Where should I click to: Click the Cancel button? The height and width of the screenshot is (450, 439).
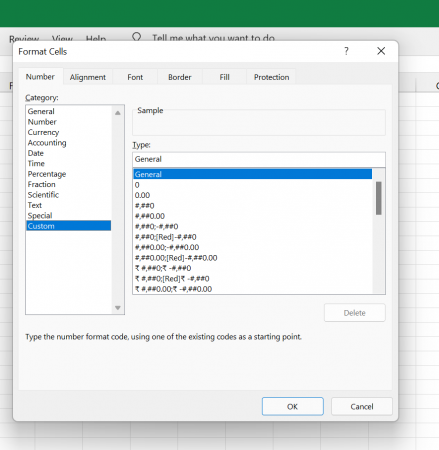[x=362, y=406]
